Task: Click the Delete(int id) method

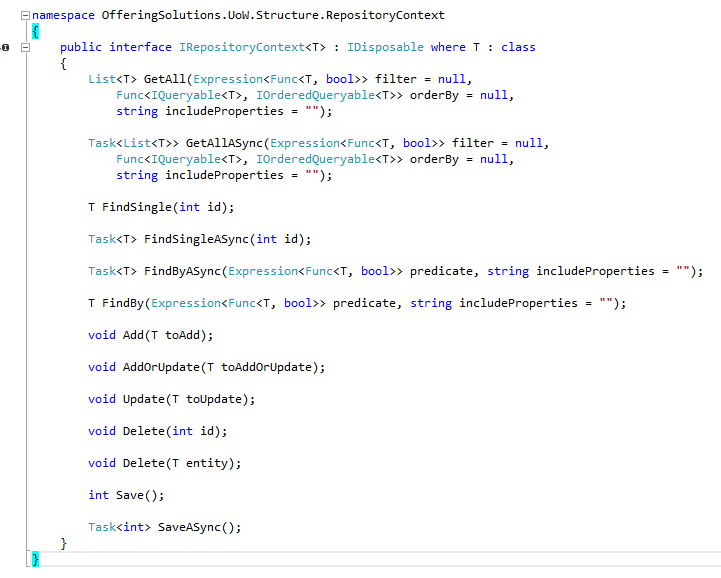Action: click(175, 431)
